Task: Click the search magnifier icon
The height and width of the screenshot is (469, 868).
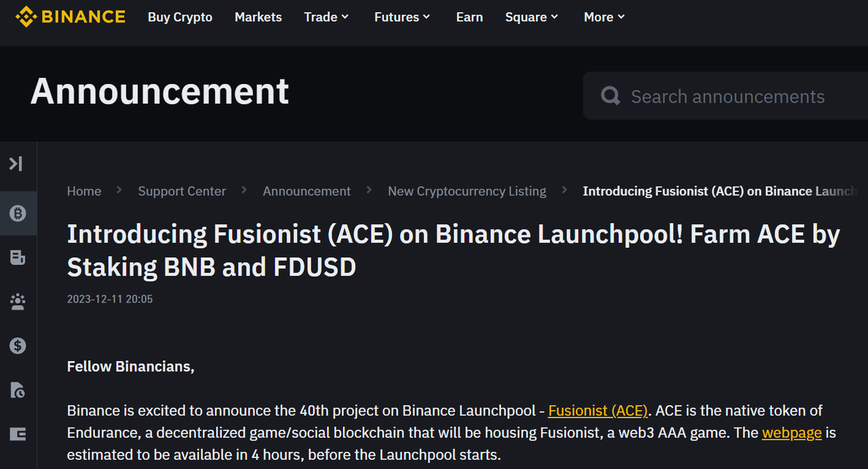Action: pyautogui.click(x=609, y=96)
